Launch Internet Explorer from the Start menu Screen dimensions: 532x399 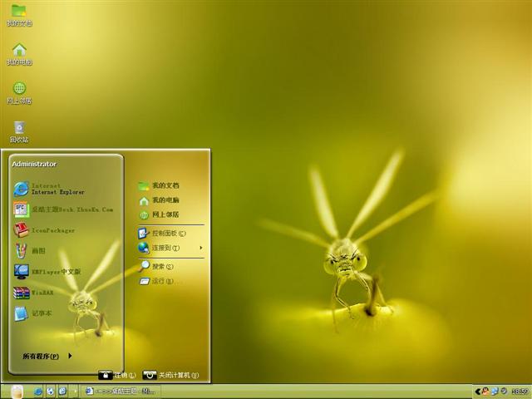(49, 189)
